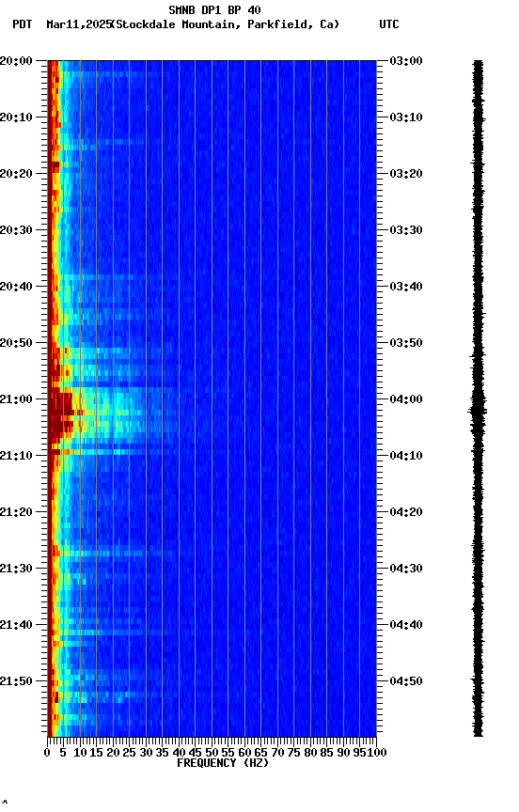519x812 pixels.
Task: Click the 20:20 PDT time label
Action: point(16,174)
